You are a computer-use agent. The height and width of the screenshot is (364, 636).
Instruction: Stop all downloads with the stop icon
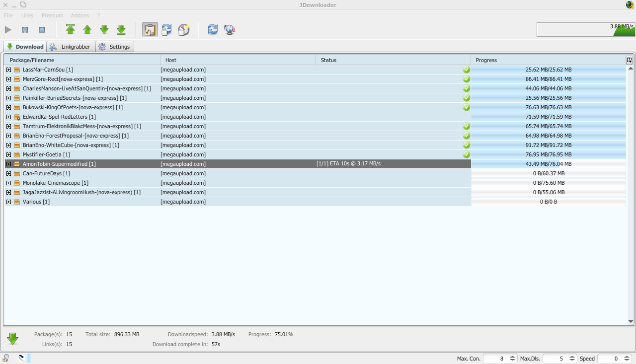[42, 30]
